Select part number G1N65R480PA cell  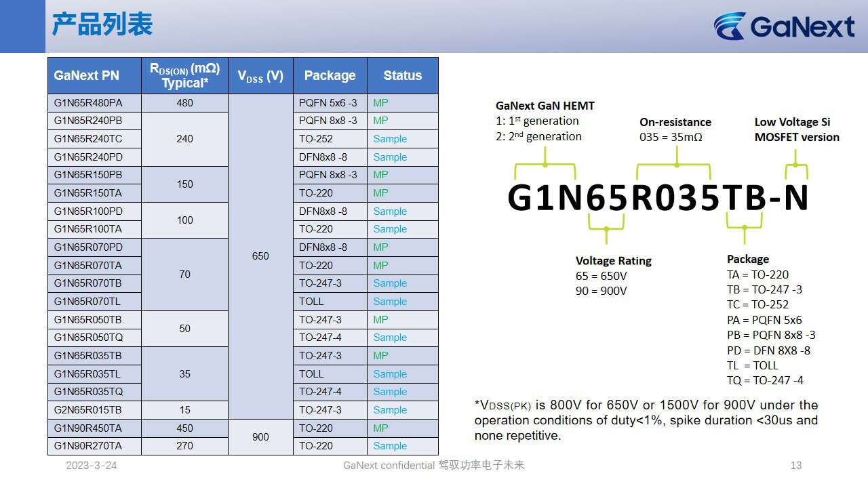[88, 103]
